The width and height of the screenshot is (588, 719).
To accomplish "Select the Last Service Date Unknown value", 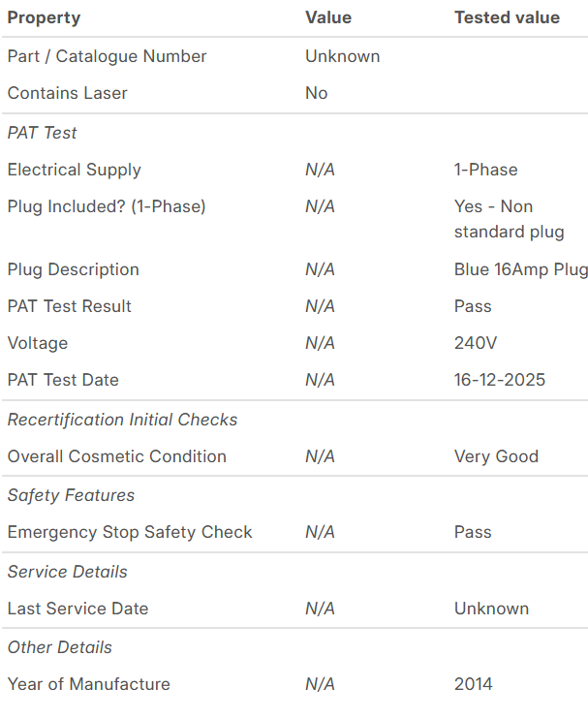I will point(492,609).
